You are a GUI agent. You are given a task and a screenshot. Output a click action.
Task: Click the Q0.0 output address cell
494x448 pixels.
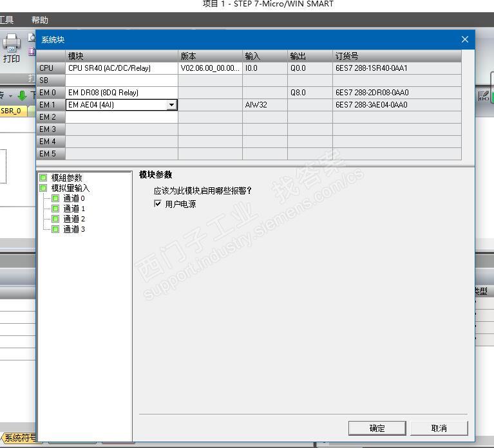(x=310, y=68)
